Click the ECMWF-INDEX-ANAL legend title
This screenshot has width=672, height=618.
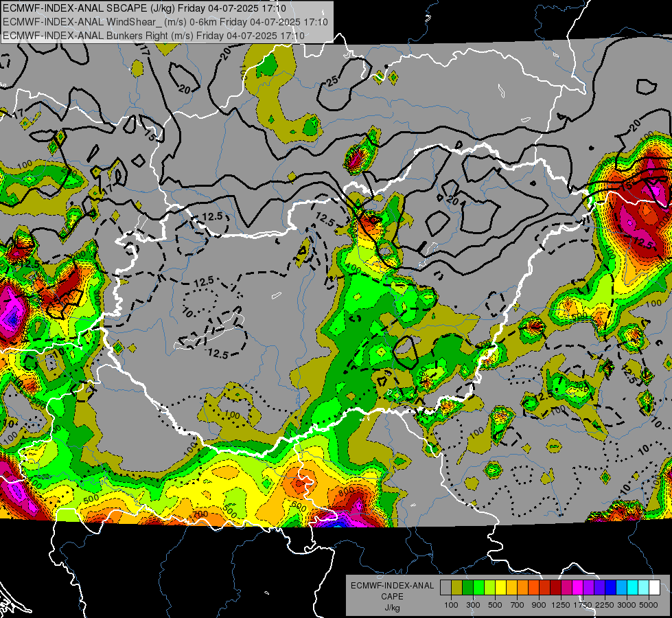pos(392,586)
